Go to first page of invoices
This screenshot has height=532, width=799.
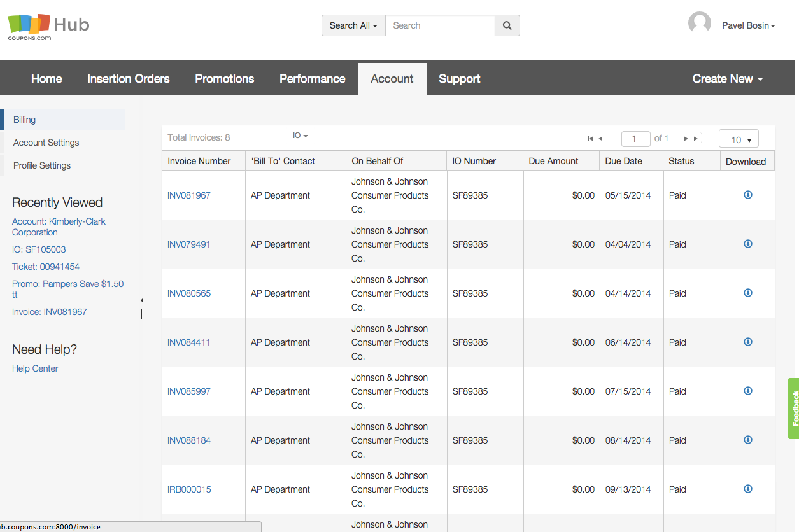(590, 139)
